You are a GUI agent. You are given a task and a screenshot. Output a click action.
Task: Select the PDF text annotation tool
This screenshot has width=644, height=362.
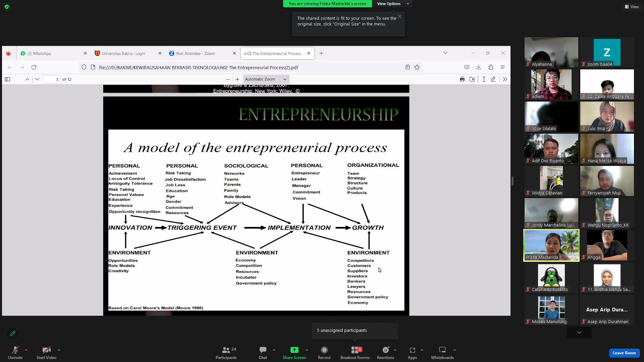coord(484,79)
